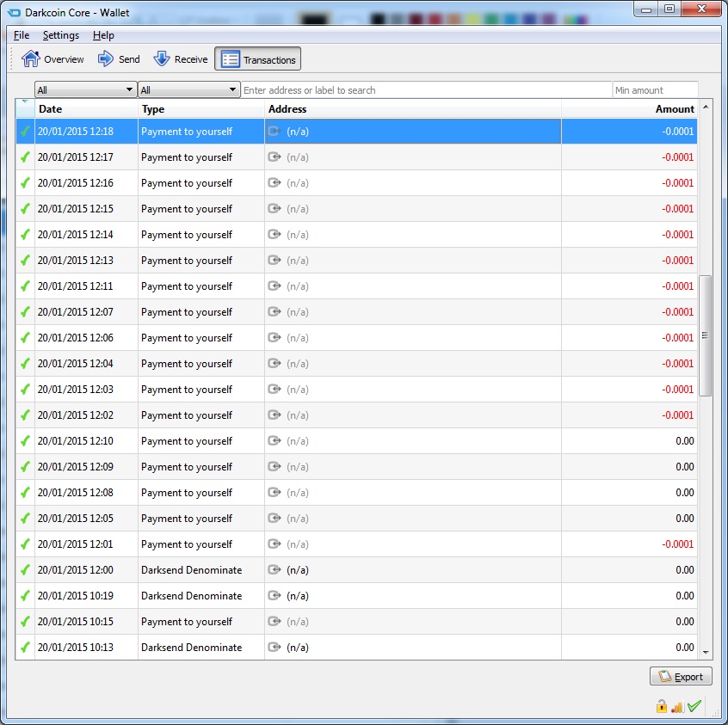Sort transactions by Date column header
This screenshot has height=725, width=728.
[x=86, y=109]
